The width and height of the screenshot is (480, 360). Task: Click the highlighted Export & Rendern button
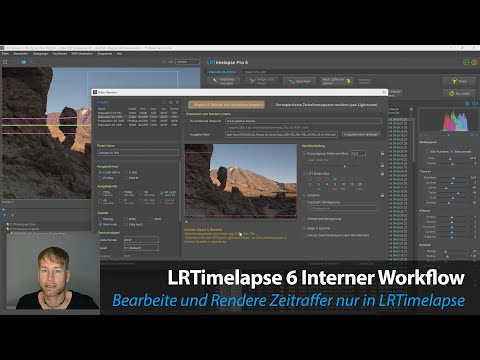[227, 105]
